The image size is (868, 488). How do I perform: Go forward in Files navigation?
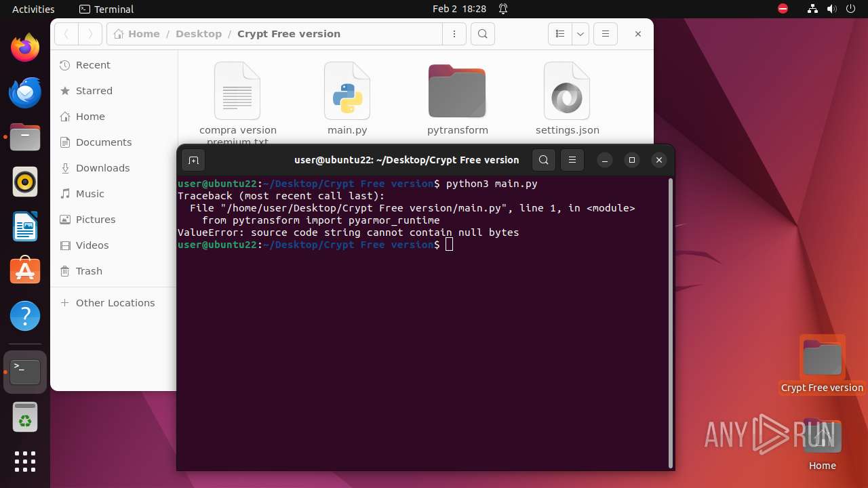(90, 34)
